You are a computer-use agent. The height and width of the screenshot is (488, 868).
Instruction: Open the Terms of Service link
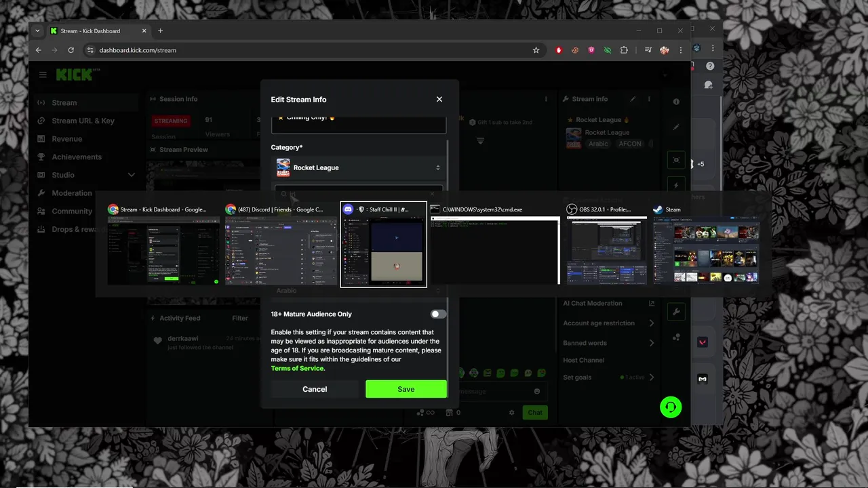[298, 368]
